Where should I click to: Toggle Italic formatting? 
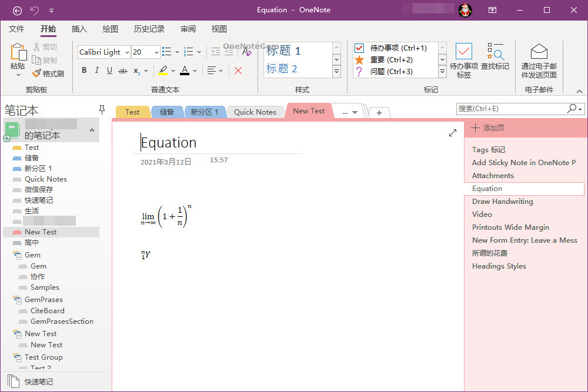coord(97,71)
